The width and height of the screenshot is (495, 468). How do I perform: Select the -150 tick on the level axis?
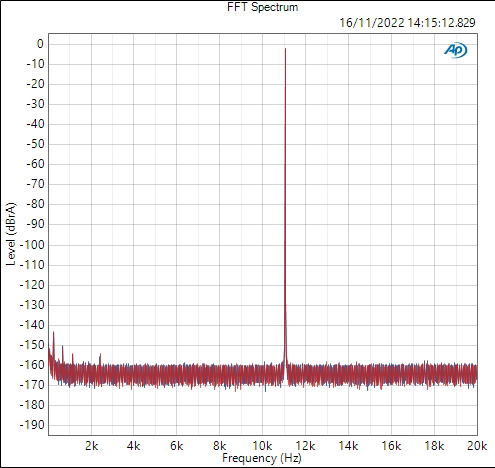click(32, 345)
